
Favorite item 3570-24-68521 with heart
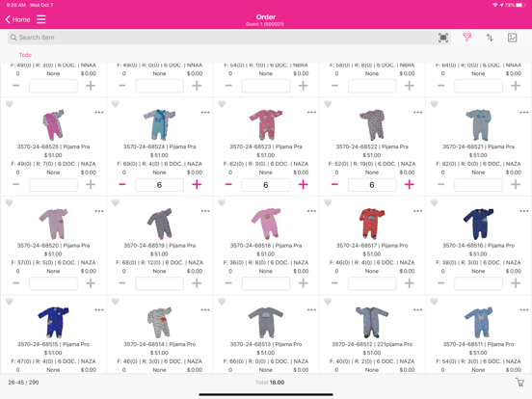pos(435,104)
